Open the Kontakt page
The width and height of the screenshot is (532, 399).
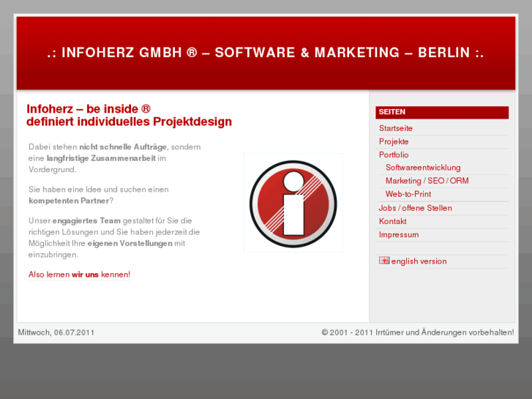(392, 221)
